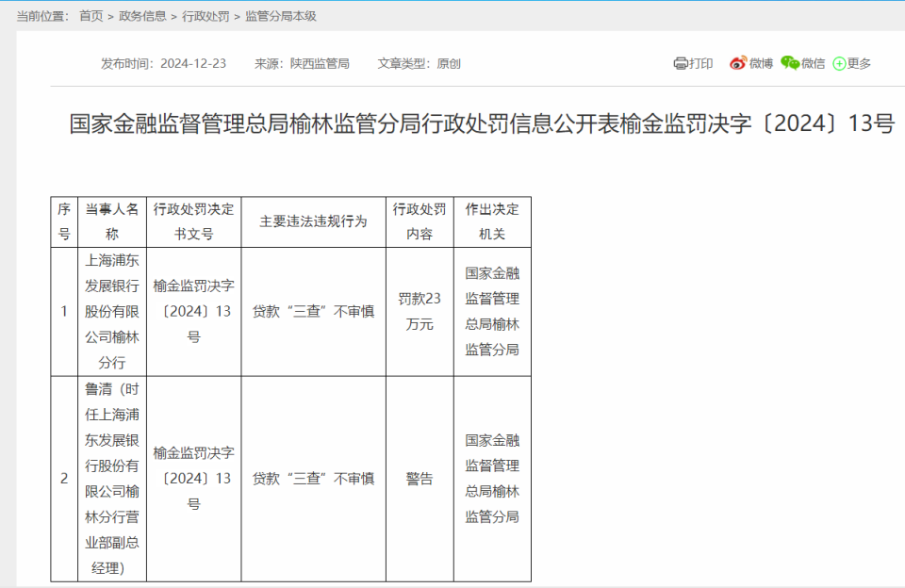Click the 微信 share label
Image resolution: width=905 pixels, height=588 pixels.
point(813,63)
